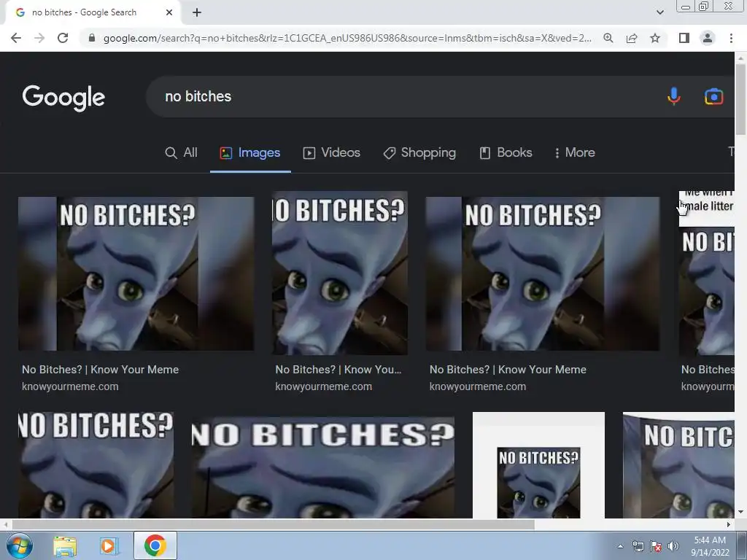747x560 pixels.
Task: Go back to the previous page
Action: pos(16,38)
